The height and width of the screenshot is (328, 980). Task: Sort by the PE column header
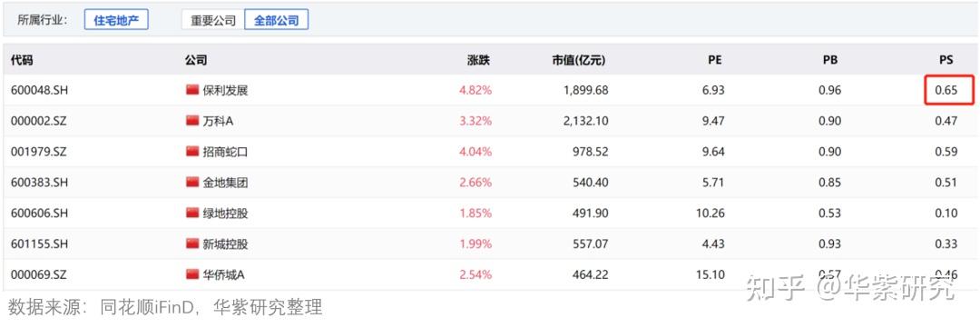pos(715,60)
